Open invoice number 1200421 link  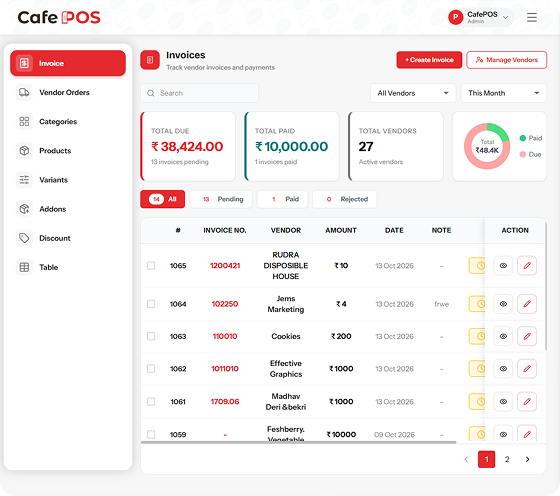tap(225, 266)
